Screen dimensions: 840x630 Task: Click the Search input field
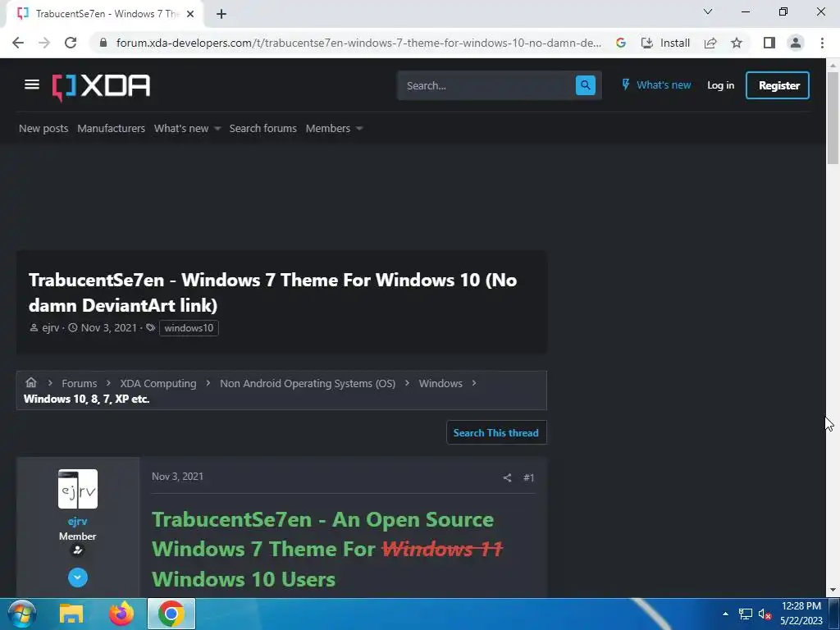tap(486, 85)
